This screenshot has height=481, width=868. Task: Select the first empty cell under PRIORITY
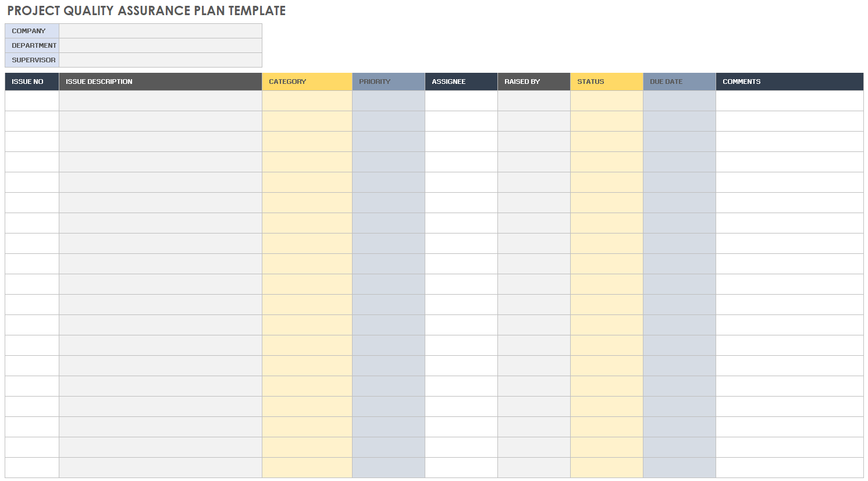click(x=389, y=101)
